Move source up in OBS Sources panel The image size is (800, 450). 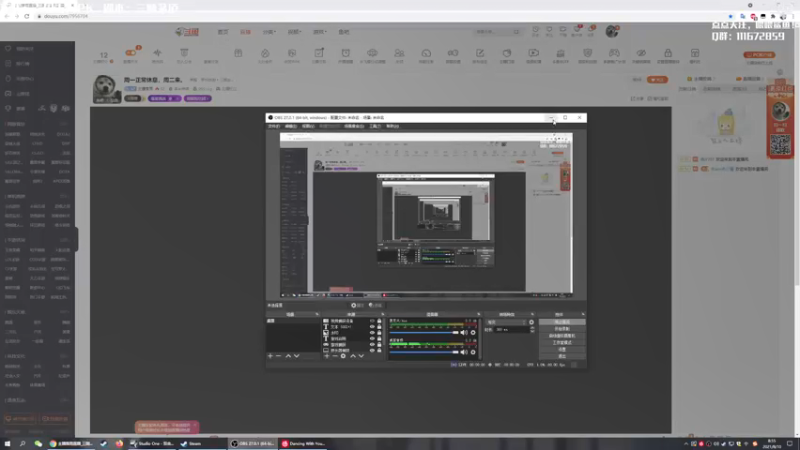[x=353, y=356]
